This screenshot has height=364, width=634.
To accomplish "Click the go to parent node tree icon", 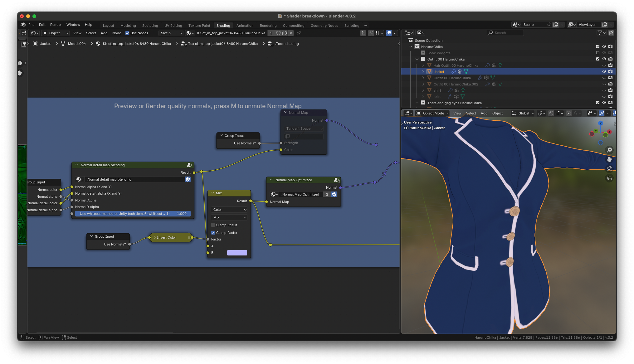I will click(x=363, y=33).
